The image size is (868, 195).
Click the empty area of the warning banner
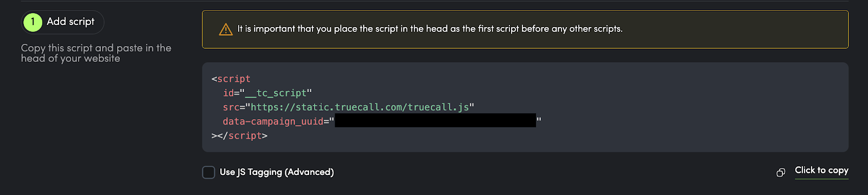click(x=732, y=29)
